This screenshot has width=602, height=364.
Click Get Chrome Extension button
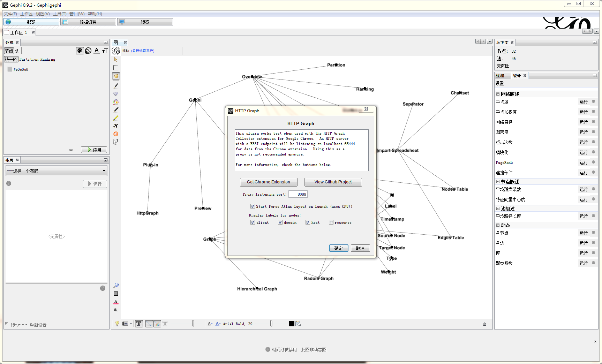point(269,182)
